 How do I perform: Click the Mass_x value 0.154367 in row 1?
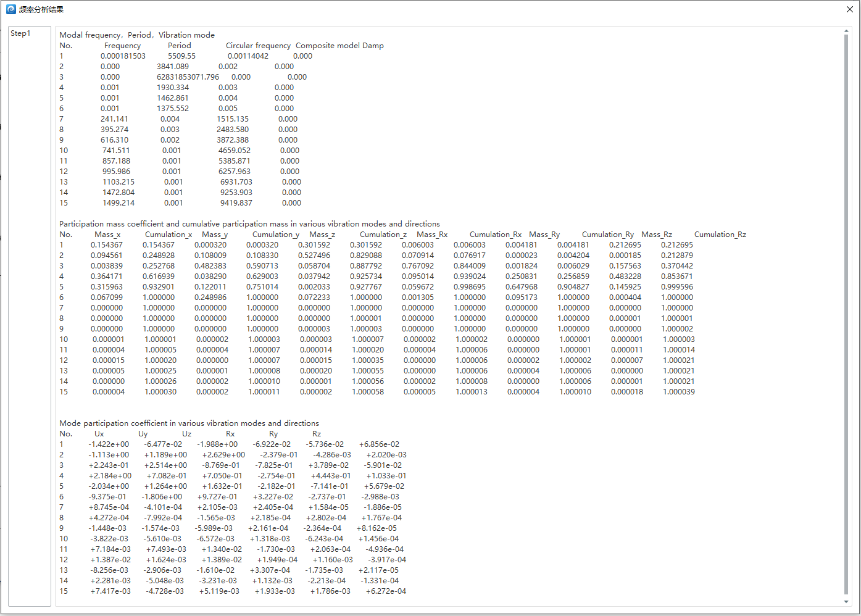(107, 245)
